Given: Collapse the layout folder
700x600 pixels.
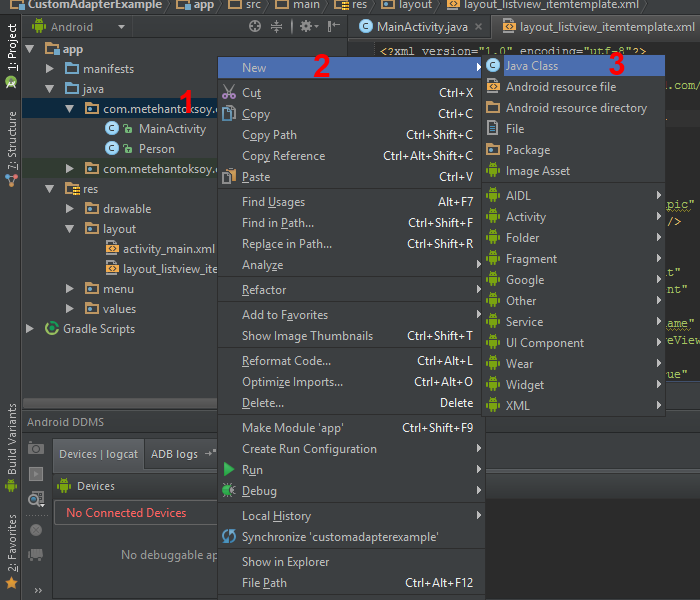Looking at the screenshot, I should [x=70, y=229].
